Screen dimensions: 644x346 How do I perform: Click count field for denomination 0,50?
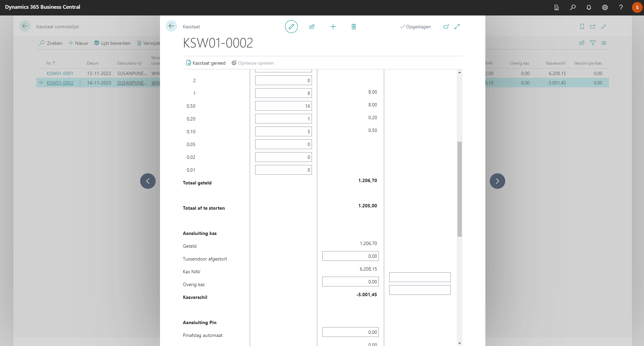pyautogui.click(x=283, y=106)
